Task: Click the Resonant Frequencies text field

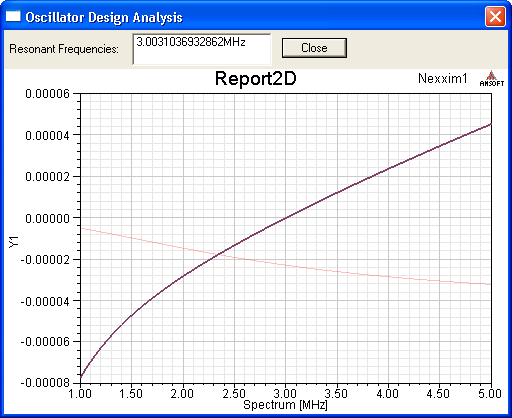Action: coord(202,49)
